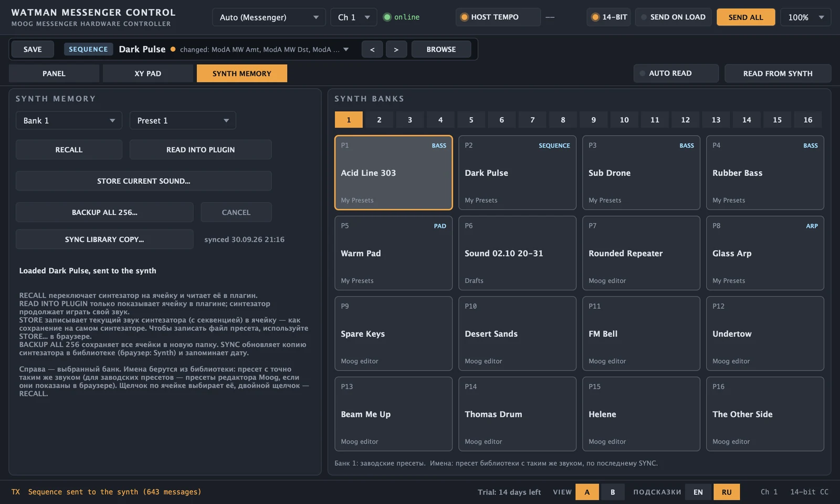
Task: Set hints language to RU
Action: click(727, 492)
